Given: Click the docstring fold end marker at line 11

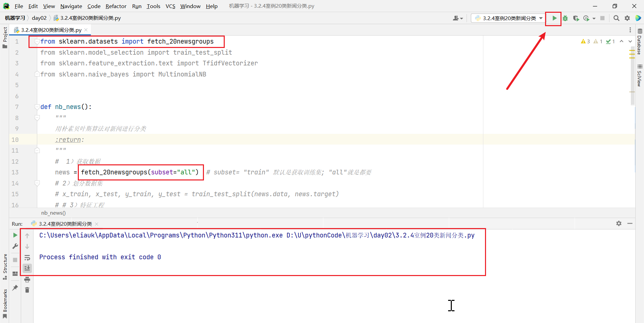Looking at the screenshot, I should click(37, 151).
